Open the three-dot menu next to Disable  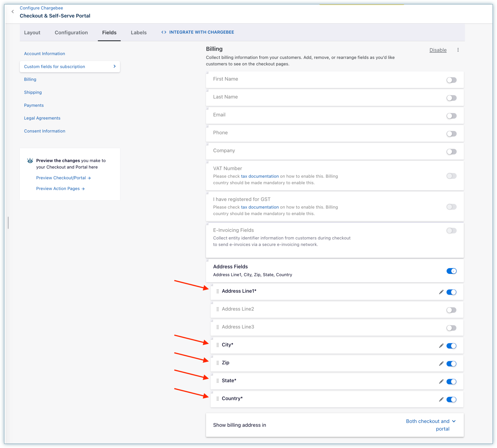[458, 50]
